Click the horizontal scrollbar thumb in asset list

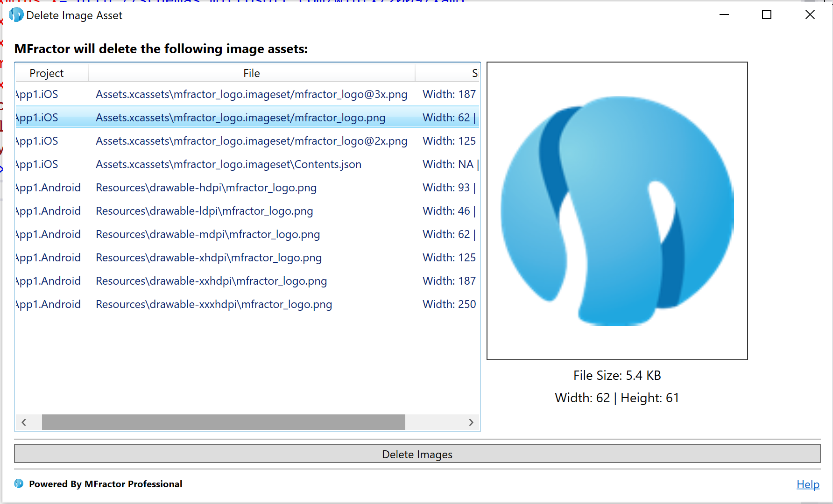click(224, 422)
